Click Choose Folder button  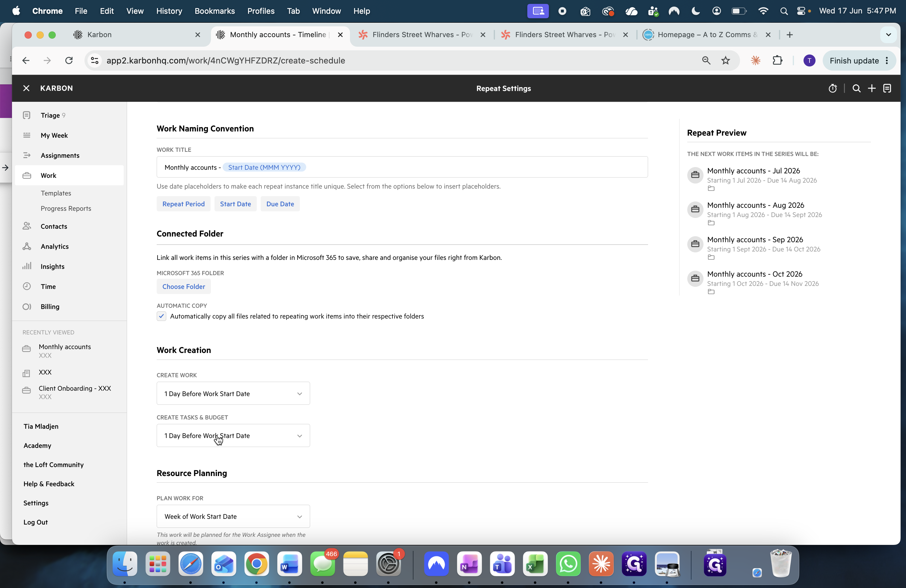[x=183, y=287]
